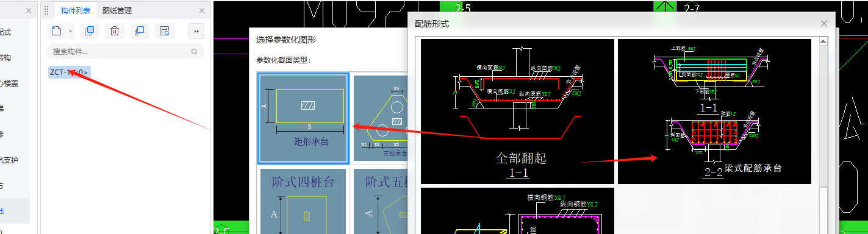
Task: Switch to the 图纸管理 tab
Action: point(117,10)
